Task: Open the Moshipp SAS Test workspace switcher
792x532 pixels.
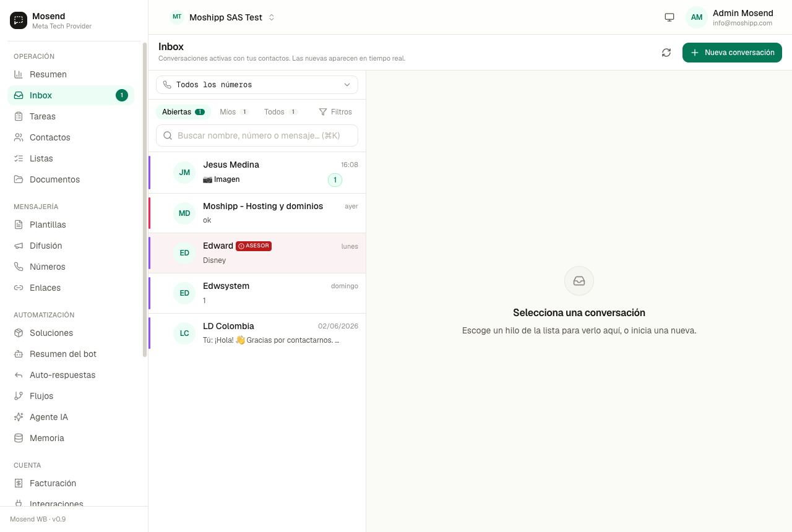Action: point(223,17)
